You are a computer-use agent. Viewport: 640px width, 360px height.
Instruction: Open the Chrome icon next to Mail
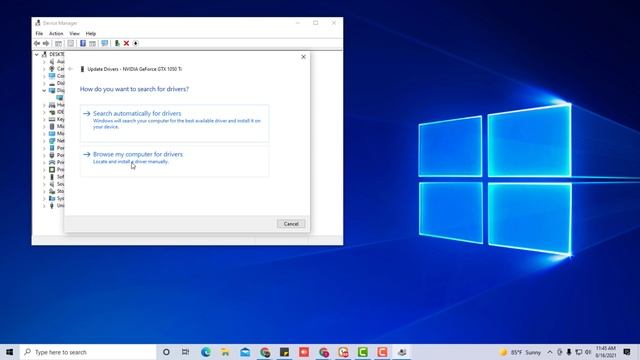click(265, 352)
